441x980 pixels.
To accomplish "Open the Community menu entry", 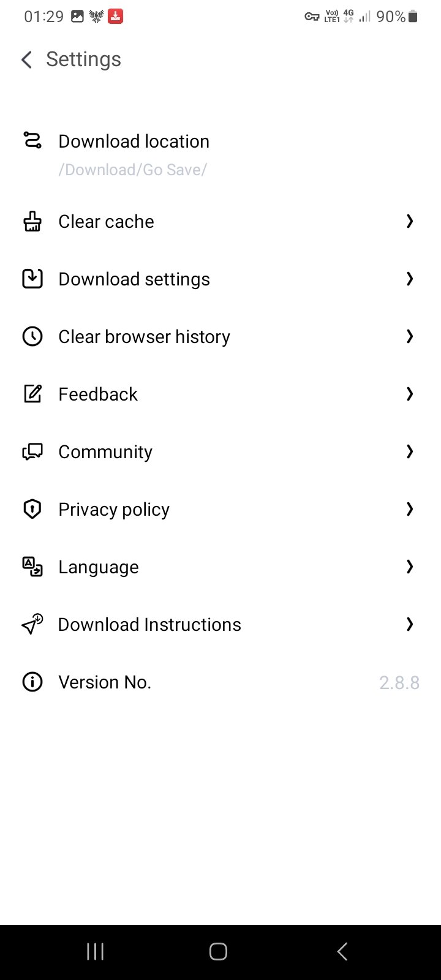I will click(x=105, y=452).
